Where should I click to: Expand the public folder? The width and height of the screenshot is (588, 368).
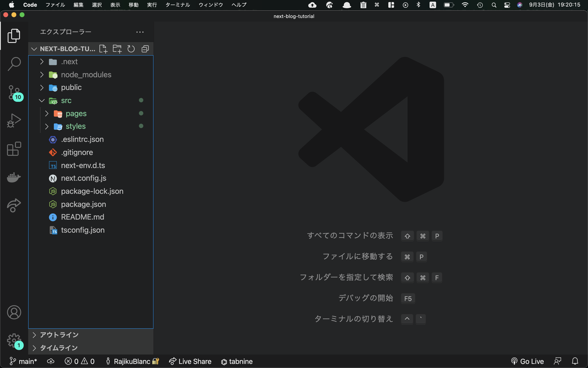[x=91, y=88]
